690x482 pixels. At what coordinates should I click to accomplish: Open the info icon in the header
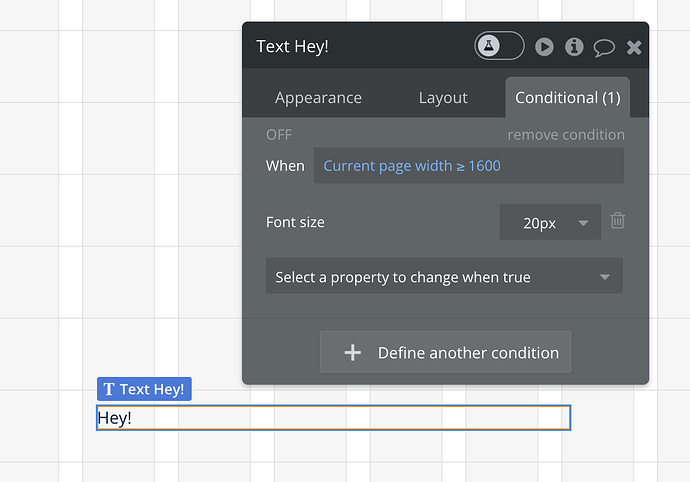[574, 47]
